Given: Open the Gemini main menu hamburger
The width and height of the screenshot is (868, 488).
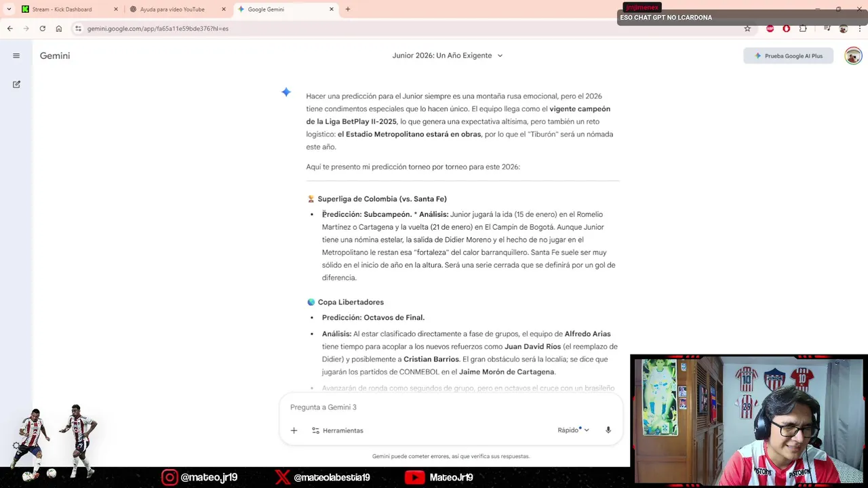Looking at the screenshot, I should pos(16,56).
